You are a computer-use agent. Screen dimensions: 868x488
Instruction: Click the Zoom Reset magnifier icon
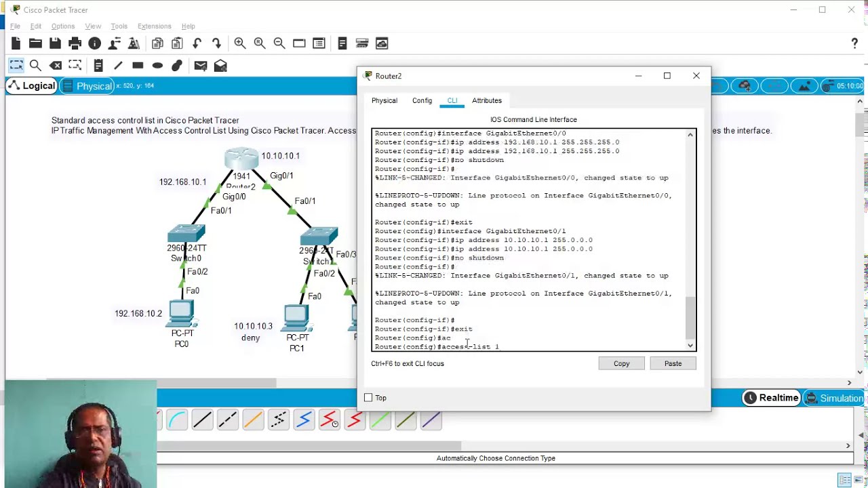click(x=260, y=43)
